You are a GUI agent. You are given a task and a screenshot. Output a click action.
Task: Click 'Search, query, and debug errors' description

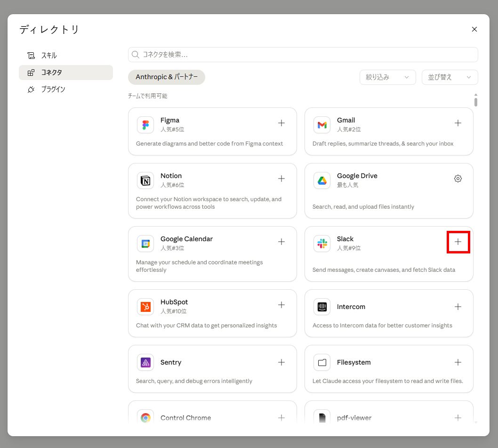[x=194, y=381]
